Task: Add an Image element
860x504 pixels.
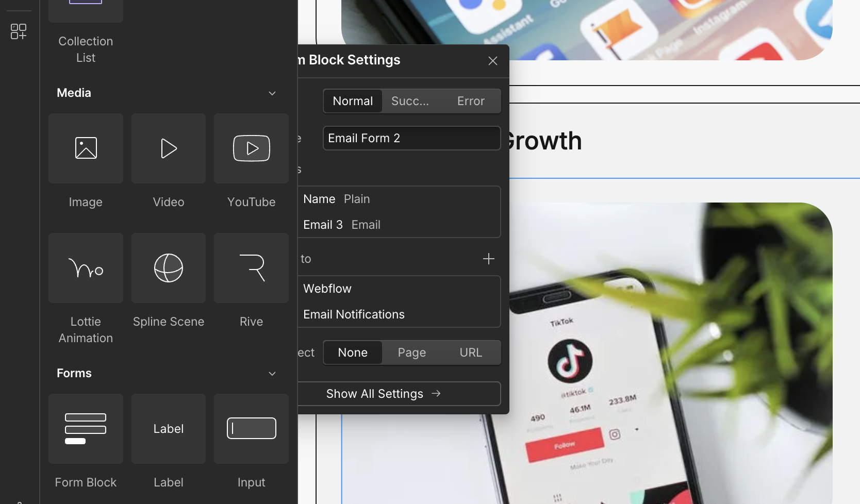Action: coord(86,148)
